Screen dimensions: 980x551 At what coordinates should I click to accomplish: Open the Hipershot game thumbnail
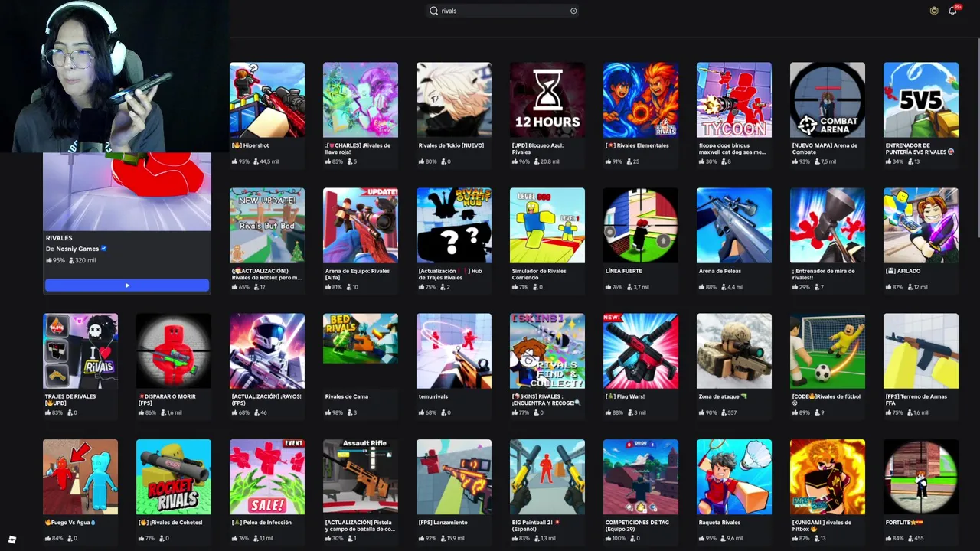point(267,100)
